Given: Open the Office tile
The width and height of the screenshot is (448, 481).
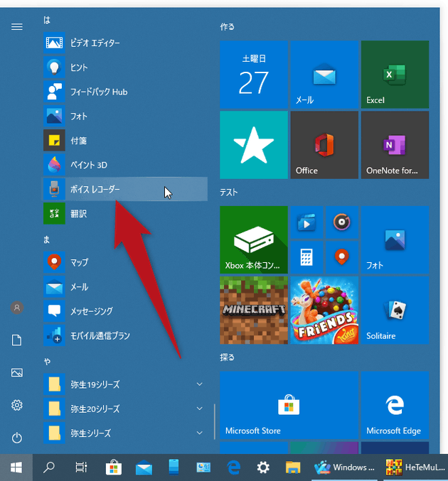Looking at the screenshot, I should point(324,145).
